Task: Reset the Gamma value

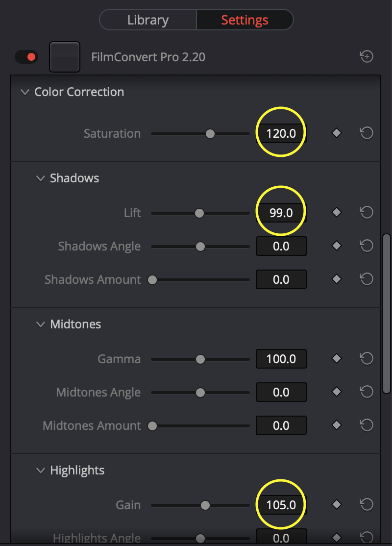Action: [367, 358]
